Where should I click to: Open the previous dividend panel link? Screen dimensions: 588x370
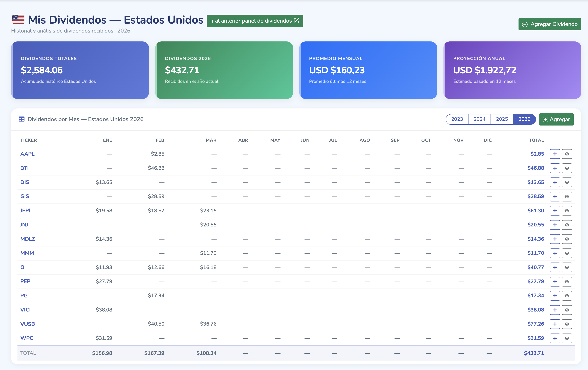(255, 21)
